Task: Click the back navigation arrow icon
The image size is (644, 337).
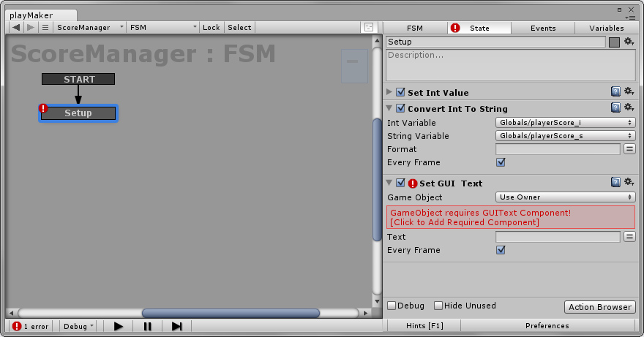Action: (x=16, y=28)
